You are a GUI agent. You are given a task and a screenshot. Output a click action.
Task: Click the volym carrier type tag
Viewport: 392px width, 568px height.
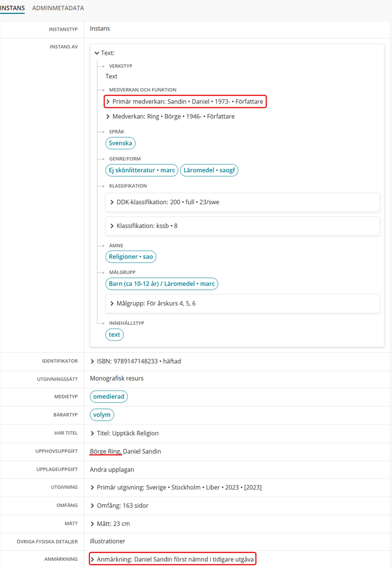coord(102,415)
